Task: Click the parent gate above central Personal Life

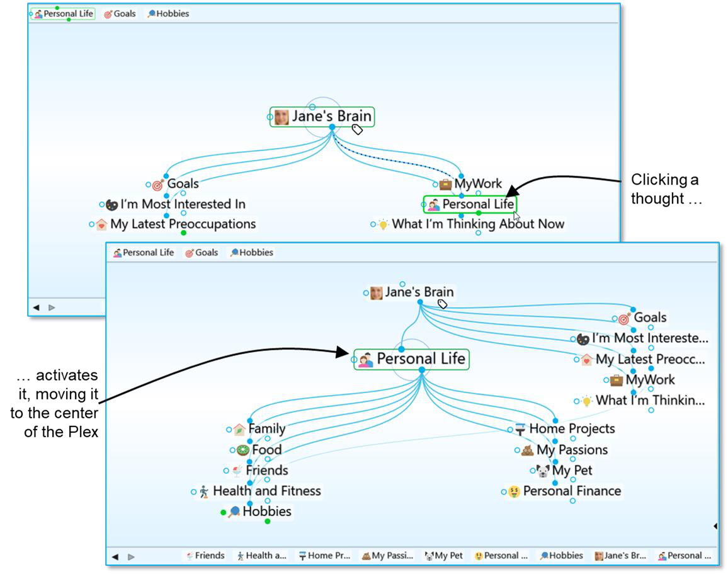Action: (x=401, y=348)
